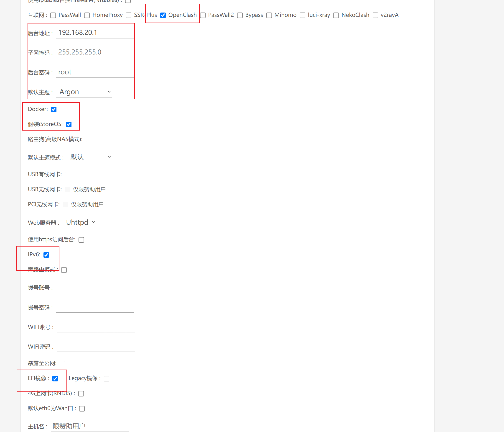
Task: Open the Web服务器 Uhttpd dropdown
Action: 79,222
